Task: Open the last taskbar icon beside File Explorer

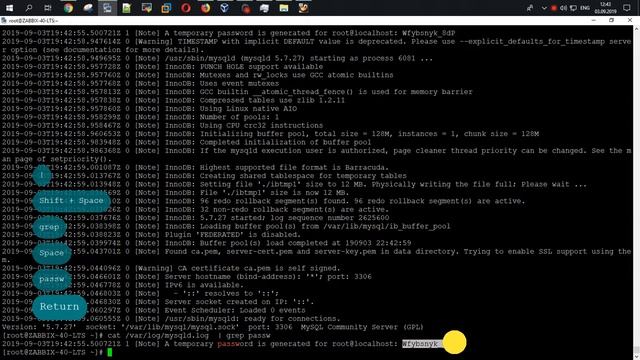Action: [x=303, y=8]
